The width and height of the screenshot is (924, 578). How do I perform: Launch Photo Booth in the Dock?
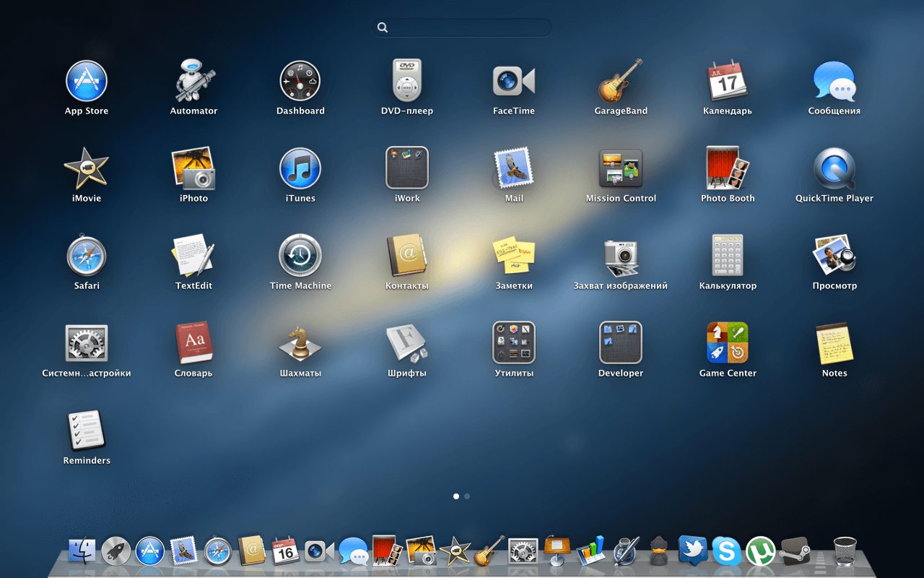387,551
